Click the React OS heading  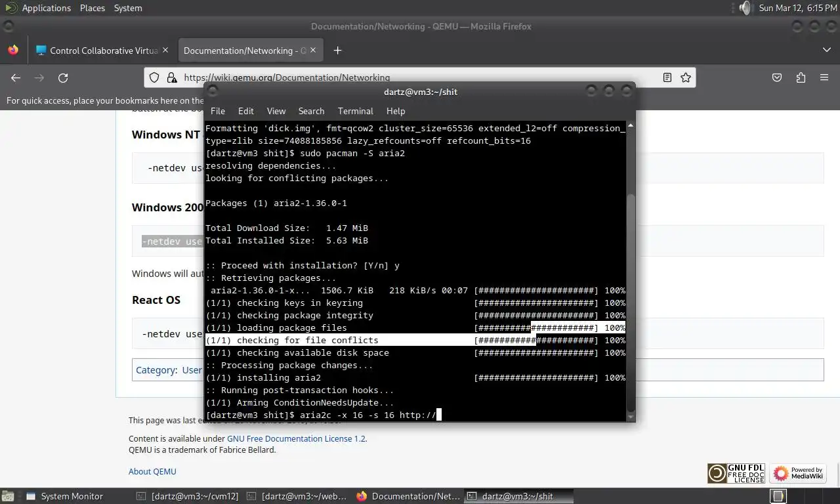click(x=156, y=300)
